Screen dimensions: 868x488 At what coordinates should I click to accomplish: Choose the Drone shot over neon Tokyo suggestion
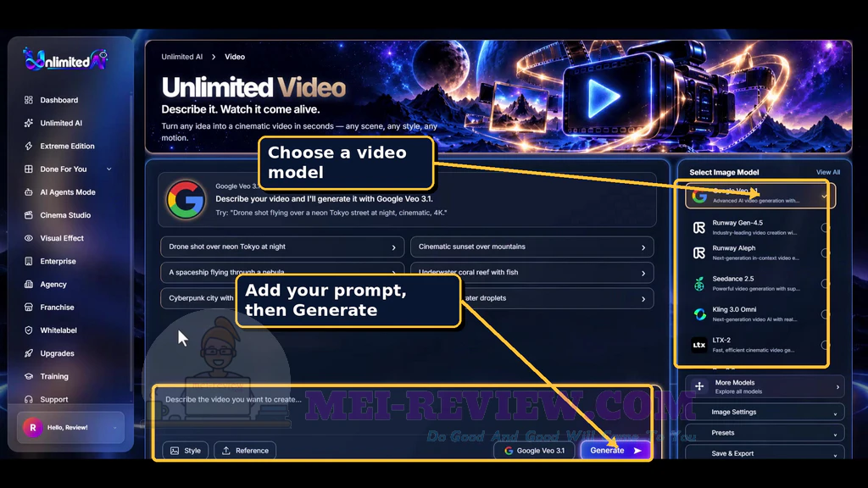[x=282, y=247]
